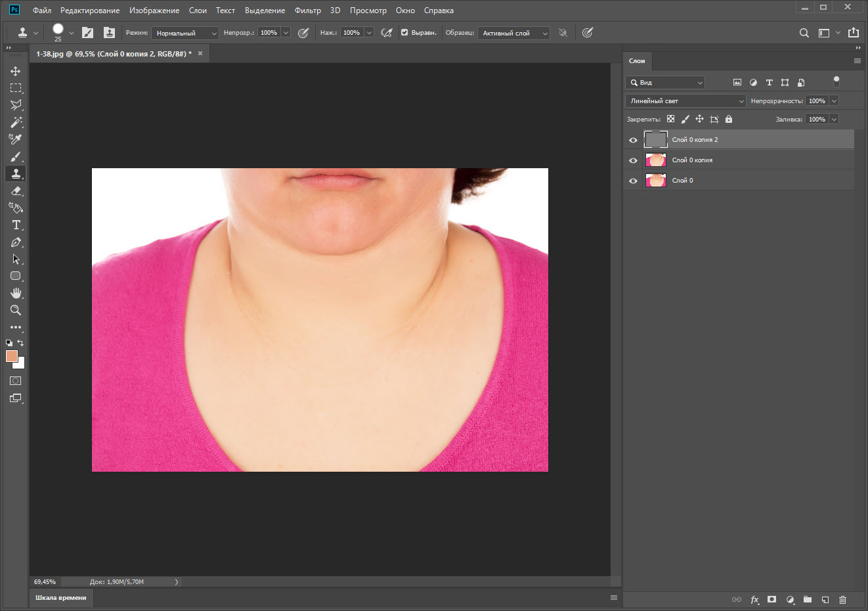This screenshot has width=868, height=611.
Task: Enable airbrush-style build-up effects
Action: (x=387, y=33)
